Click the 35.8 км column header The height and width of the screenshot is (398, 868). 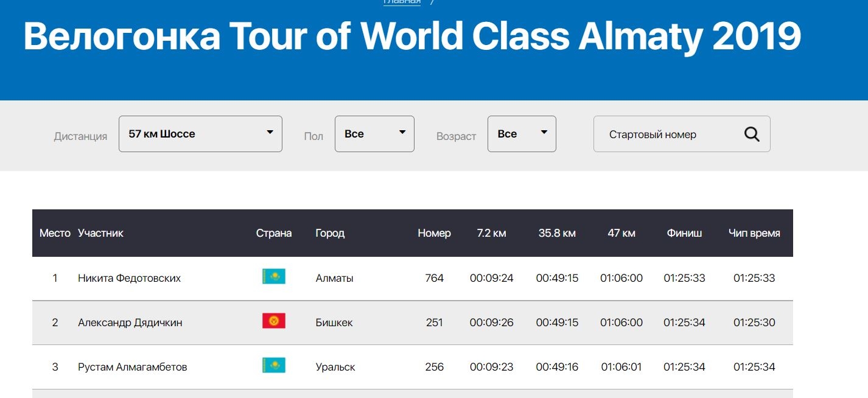click(557, 233)
